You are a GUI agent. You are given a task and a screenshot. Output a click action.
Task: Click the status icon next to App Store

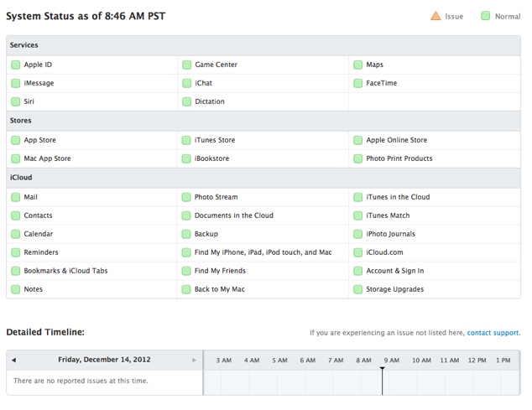tap(16, 140)
